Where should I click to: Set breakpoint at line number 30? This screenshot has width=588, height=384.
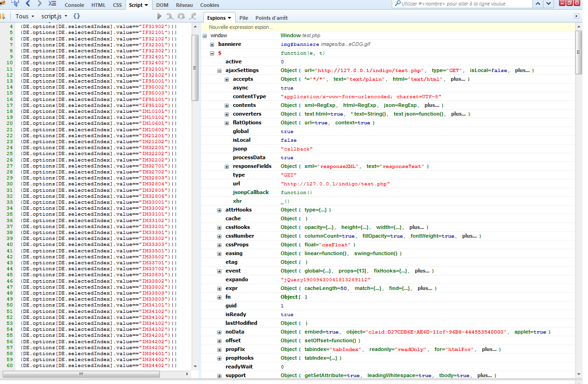click(x=10, y=184)
